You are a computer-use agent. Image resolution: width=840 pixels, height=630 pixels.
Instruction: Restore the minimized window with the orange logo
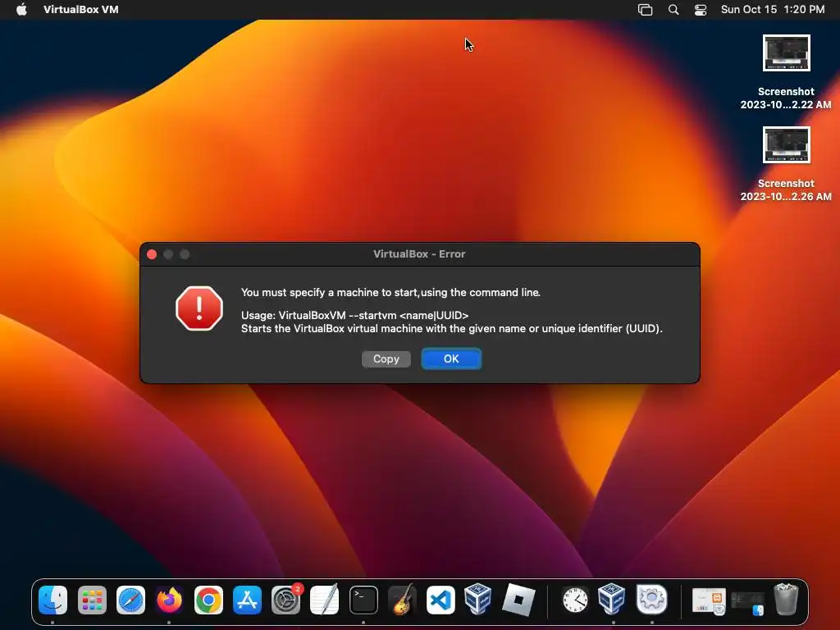pyautogui.click(x=709, y=600)
